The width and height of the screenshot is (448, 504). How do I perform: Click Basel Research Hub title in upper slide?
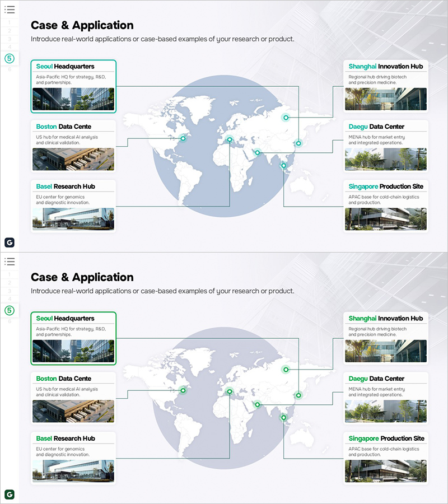[x=66, y=186]
